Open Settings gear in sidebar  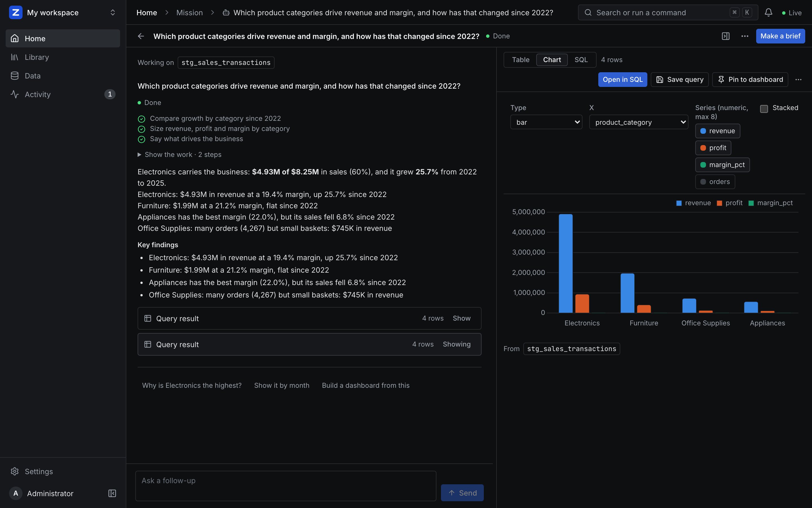pos(15,471)
